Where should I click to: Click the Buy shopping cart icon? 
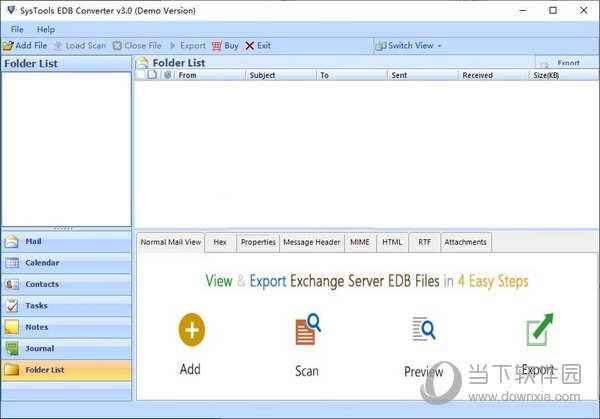(217, 46)
